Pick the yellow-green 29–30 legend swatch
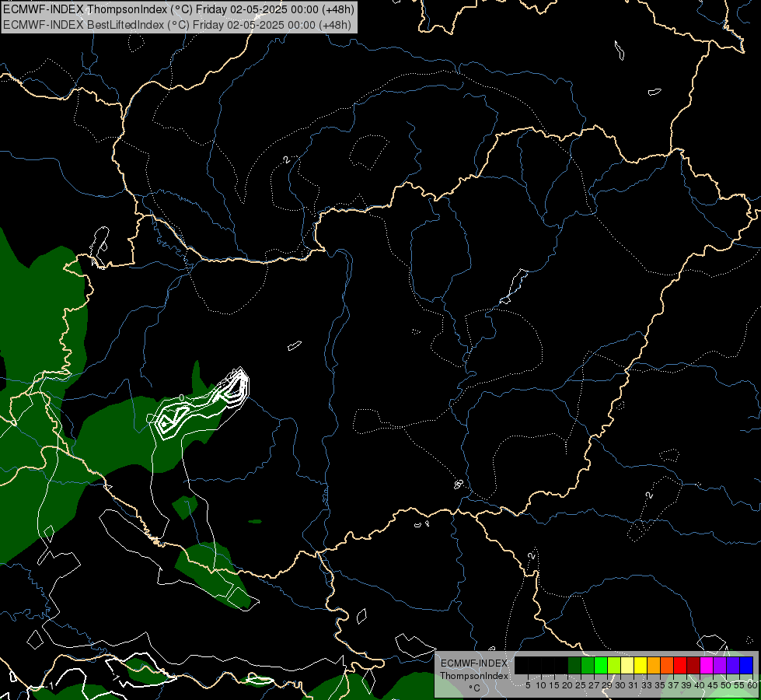This screenshot has height=700, width=761. click(x=614, y=666)
